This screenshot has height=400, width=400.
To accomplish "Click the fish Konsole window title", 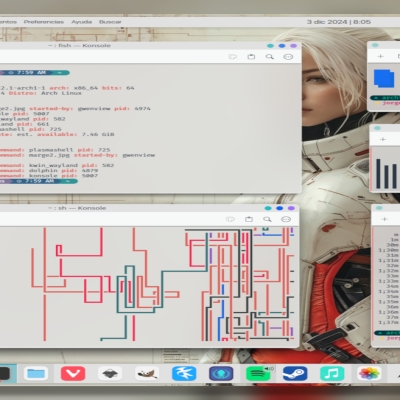I will pyautogui.click(x=79, y=45).
